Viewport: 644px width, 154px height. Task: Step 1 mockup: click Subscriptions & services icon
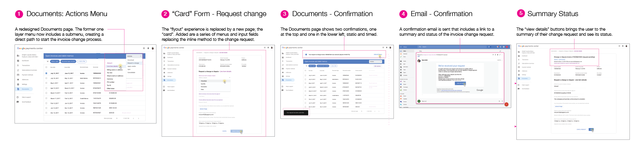click(18, 70)
